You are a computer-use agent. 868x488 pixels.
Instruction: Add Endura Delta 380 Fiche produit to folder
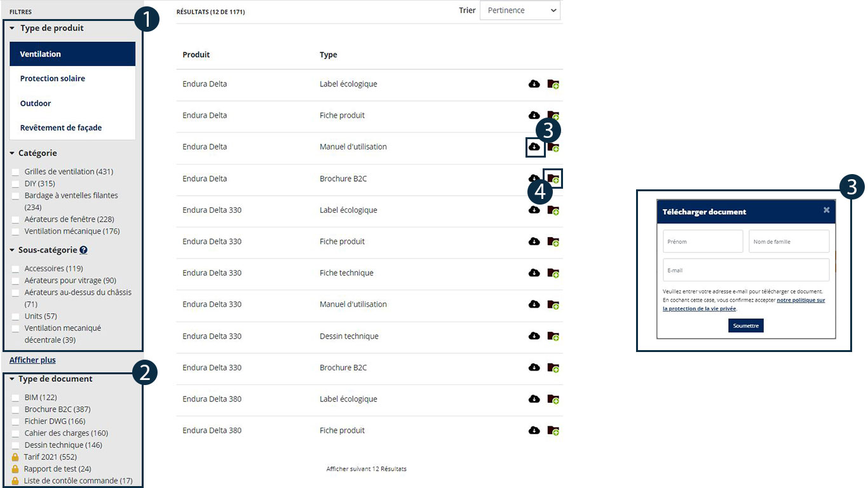click(553, 430)
